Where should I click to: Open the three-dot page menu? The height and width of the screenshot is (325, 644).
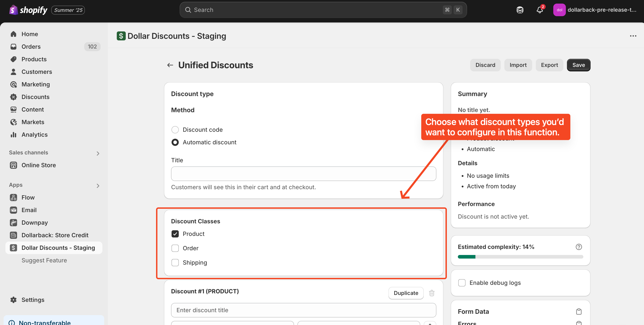(633, 36)
